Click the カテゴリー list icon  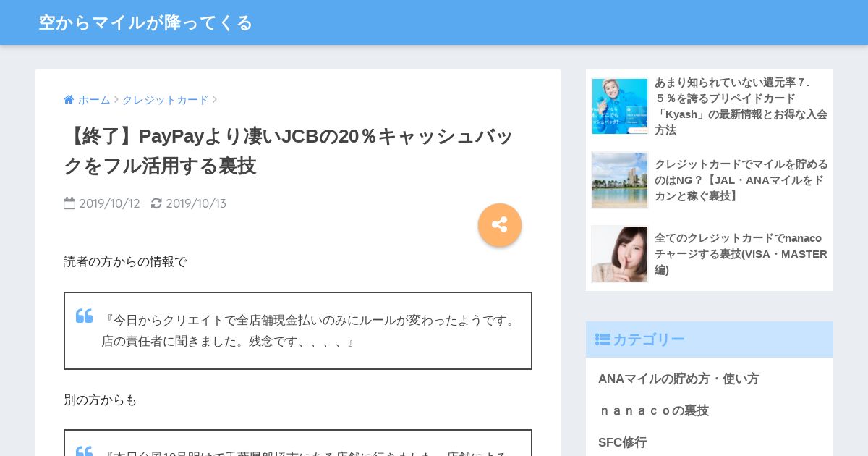[603, 339]
